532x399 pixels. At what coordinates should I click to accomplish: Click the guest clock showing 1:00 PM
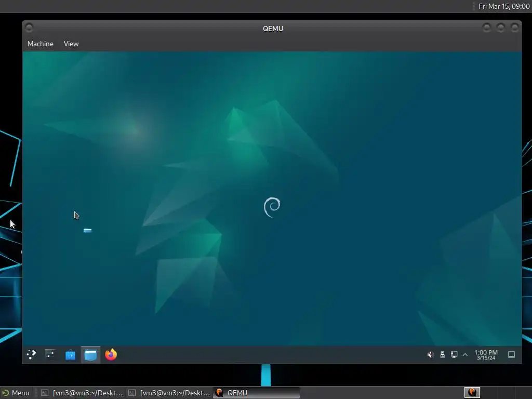(x=486, y=355)
